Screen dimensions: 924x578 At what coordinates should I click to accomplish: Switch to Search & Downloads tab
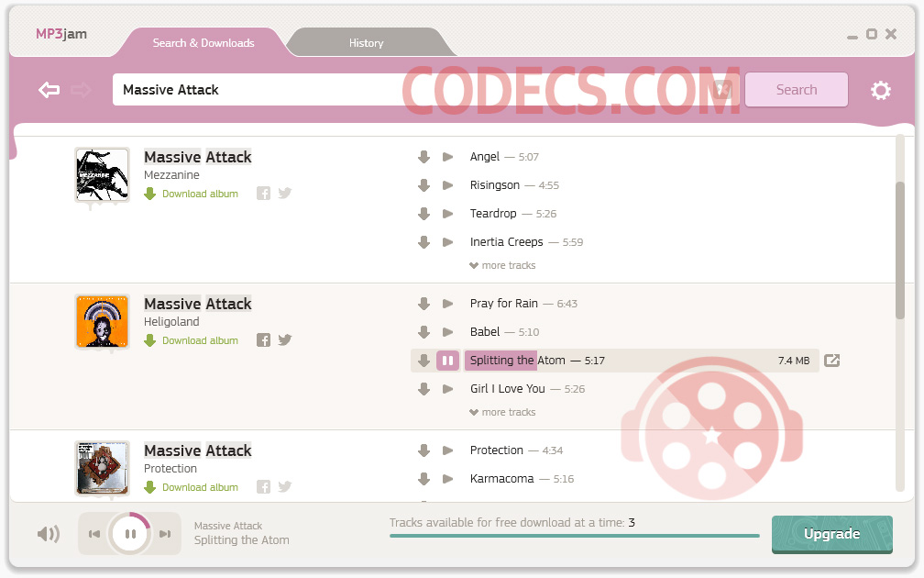click(203, 43)
